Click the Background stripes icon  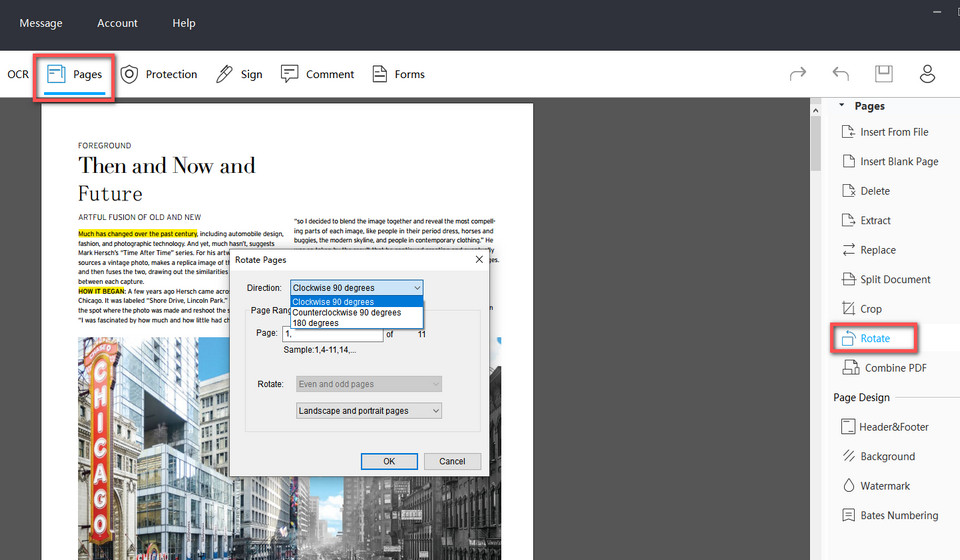(x=849, y=456)
